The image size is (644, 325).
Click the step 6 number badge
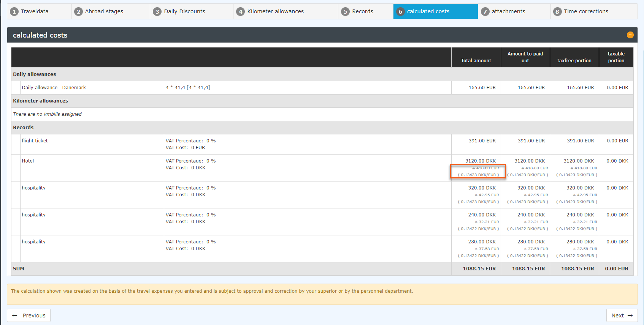(400, 12)
